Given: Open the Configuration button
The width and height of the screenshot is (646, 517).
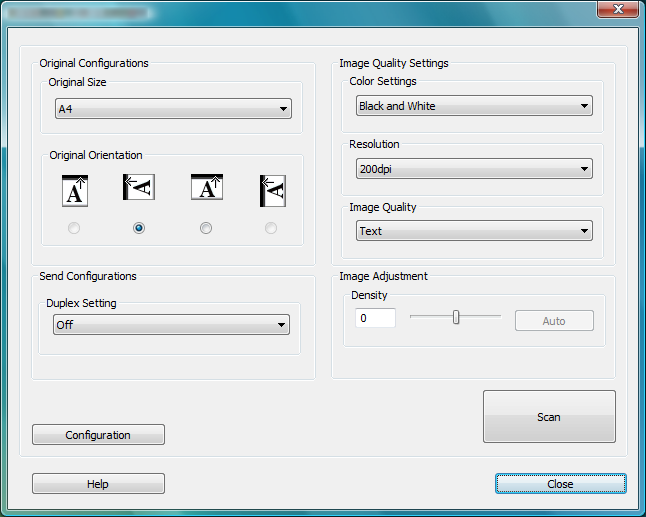Looking at the screenshot, I should [x=98, y=435].
